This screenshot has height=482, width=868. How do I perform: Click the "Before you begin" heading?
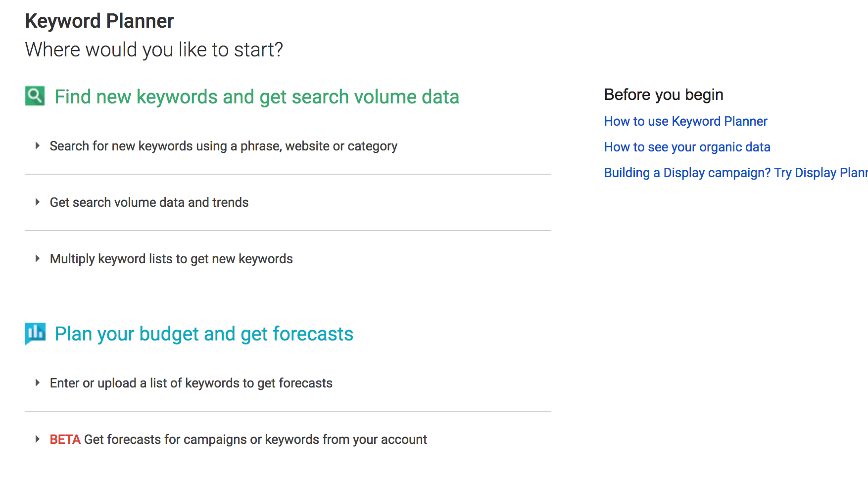pyautogui.click(x=664, y=95)
